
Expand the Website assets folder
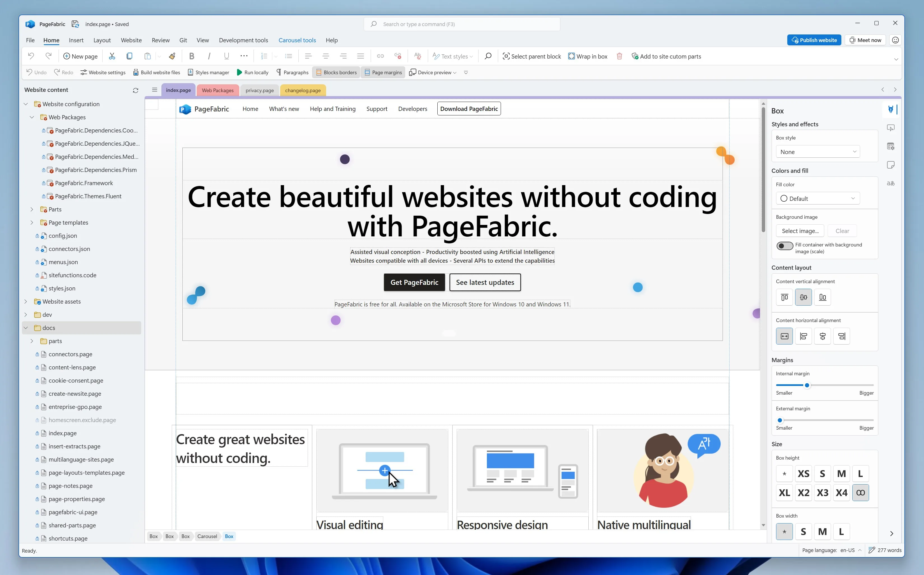[x=26, y=302]
